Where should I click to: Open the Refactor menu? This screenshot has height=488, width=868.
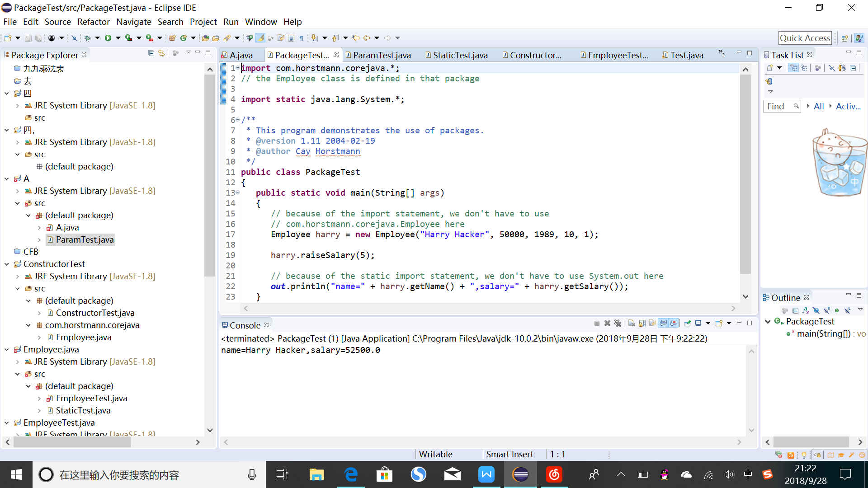pos(93,22)
